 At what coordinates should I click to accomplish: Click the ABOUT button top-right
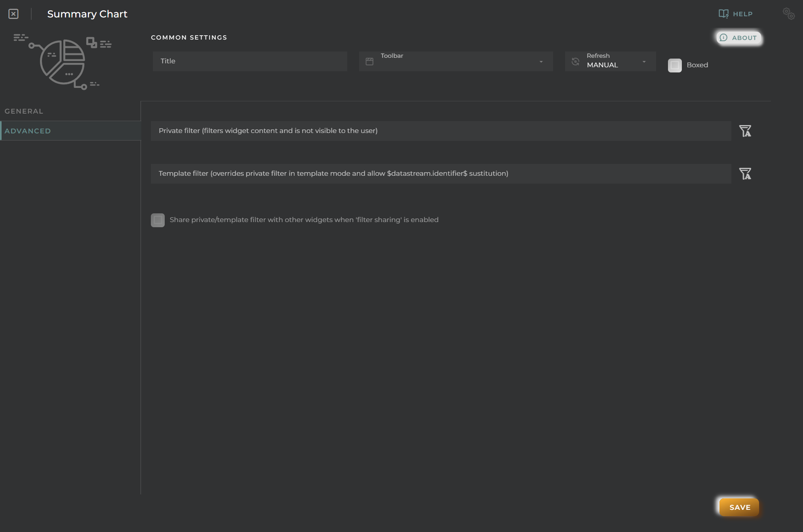pos(738,37)
